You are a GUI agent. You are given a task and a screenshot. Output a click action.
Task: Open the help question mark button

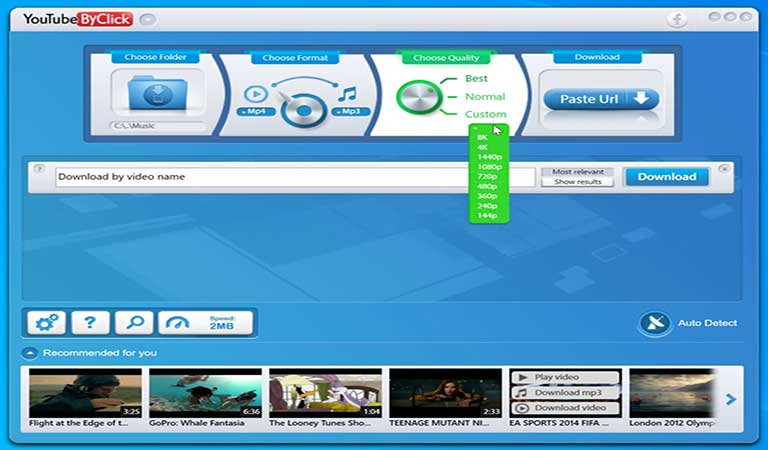90,323
